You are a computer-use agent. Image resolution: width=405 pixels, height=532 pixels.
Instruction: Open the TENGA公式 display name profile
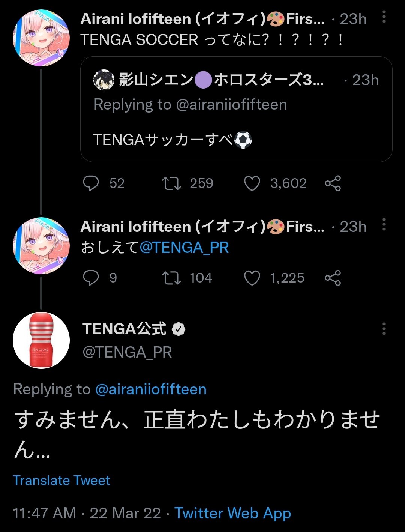point(124,329)
